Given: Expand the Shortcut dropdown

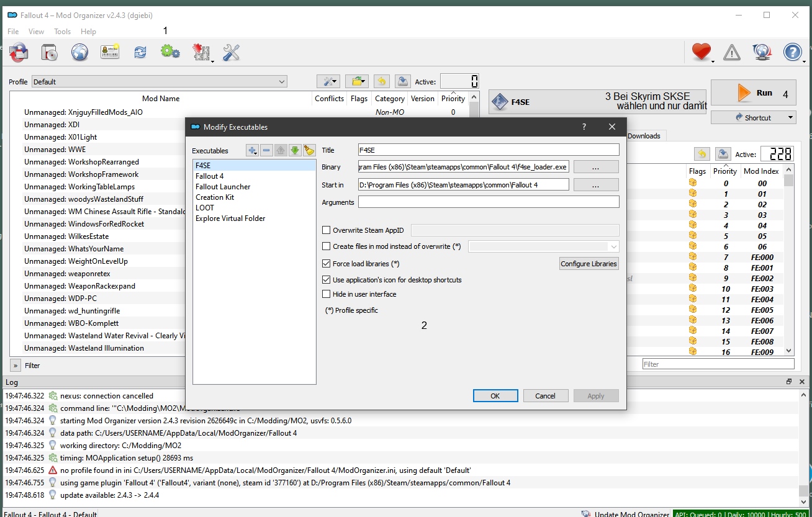Looking at the screenshot, I should 790,117.
